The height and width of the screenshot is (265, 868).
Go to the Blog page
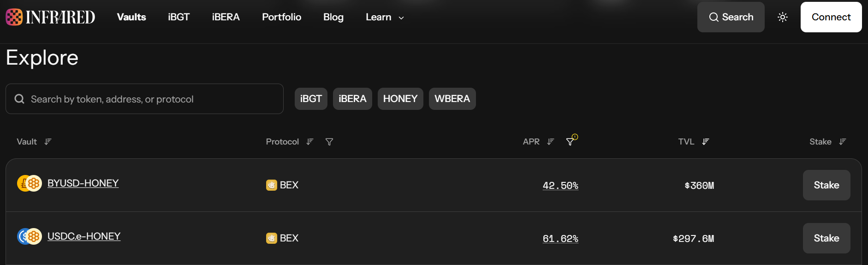[333, 17]
